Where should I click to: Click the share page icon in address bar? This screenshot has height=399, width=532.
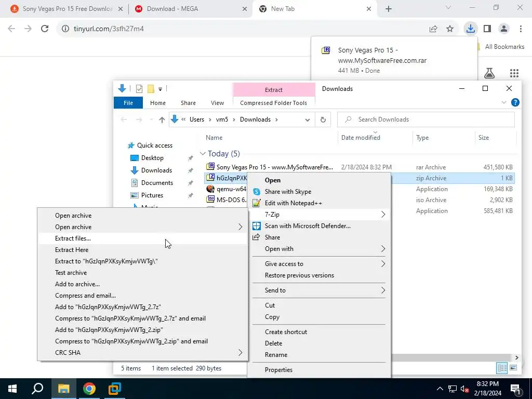click(433, 29)
